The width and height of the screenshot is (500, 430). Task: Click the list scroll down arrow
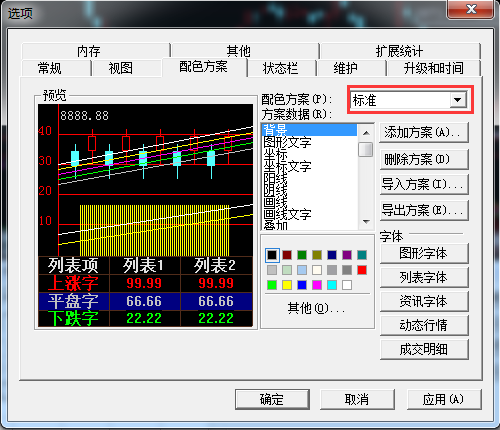(x=366, y=221)
